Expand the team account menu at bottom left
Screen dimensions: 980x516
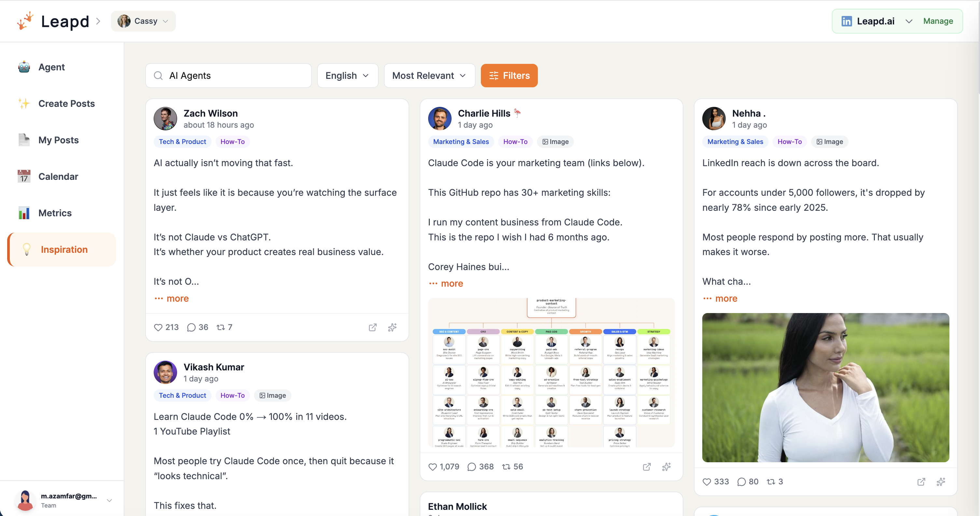[x=110, y=500]
